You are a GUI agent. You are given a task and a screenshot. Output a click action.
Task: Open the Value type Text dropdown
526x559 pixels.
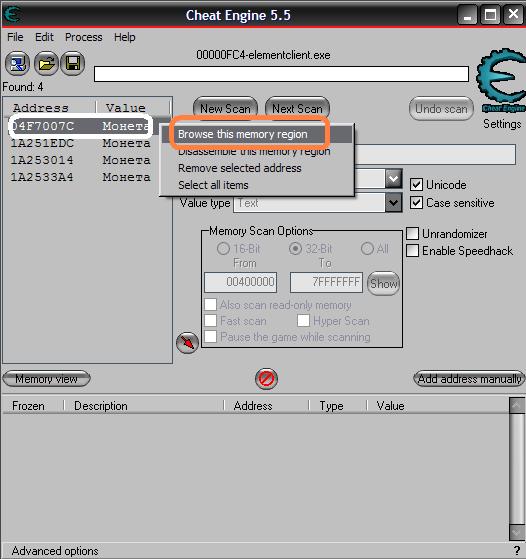pos(393,203)
